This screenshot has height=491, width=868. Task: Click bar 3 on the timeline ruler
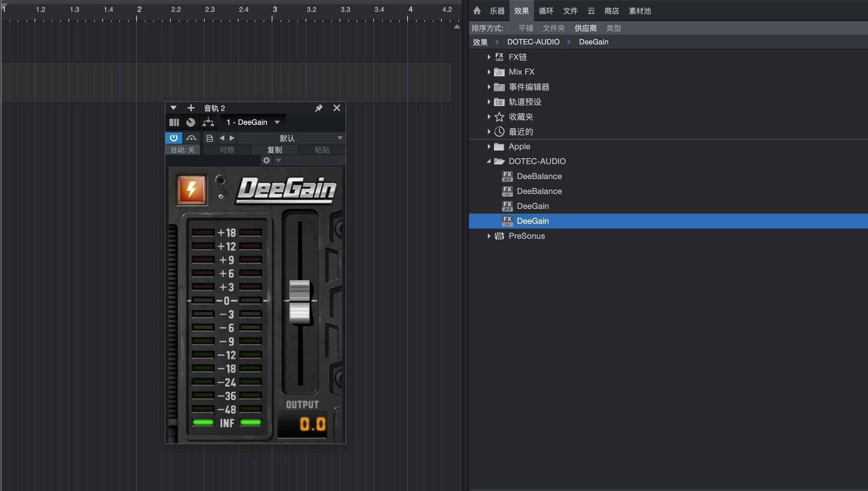tap(274, 10)
